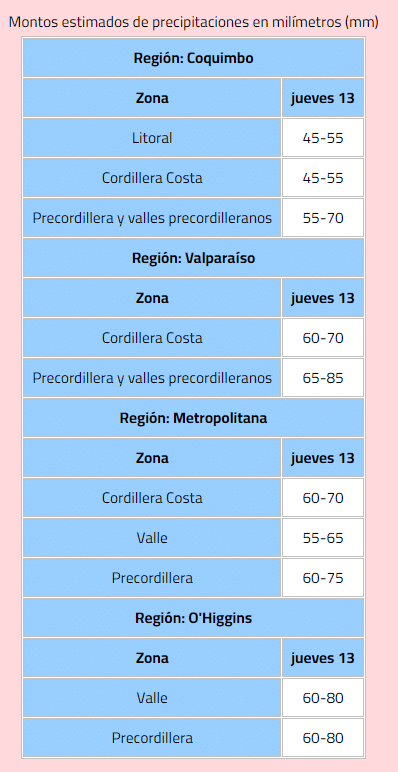Click the 55-65 precipitation value
The width and height of the screenshot is (398, 772).
(x=323, y=538)
